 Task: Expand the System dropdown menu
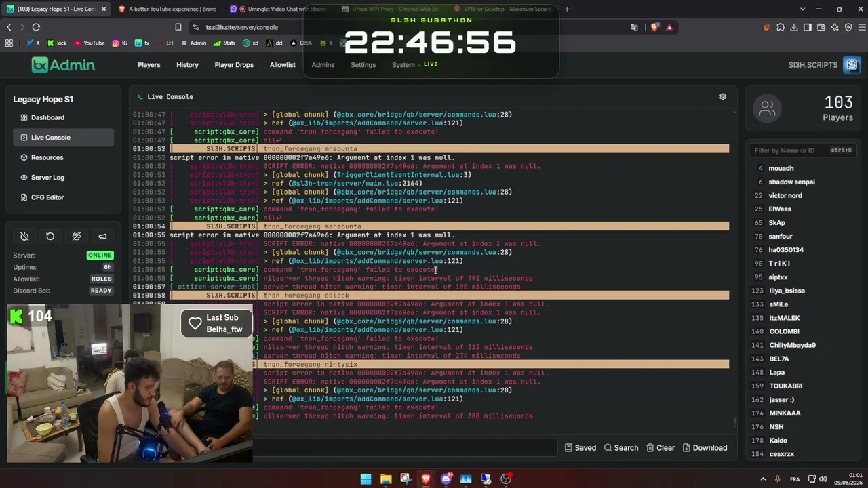(406, 65)
